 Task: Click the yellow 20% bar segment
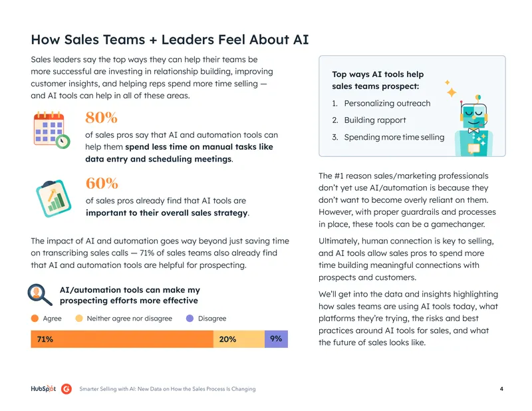pos(239,339)
